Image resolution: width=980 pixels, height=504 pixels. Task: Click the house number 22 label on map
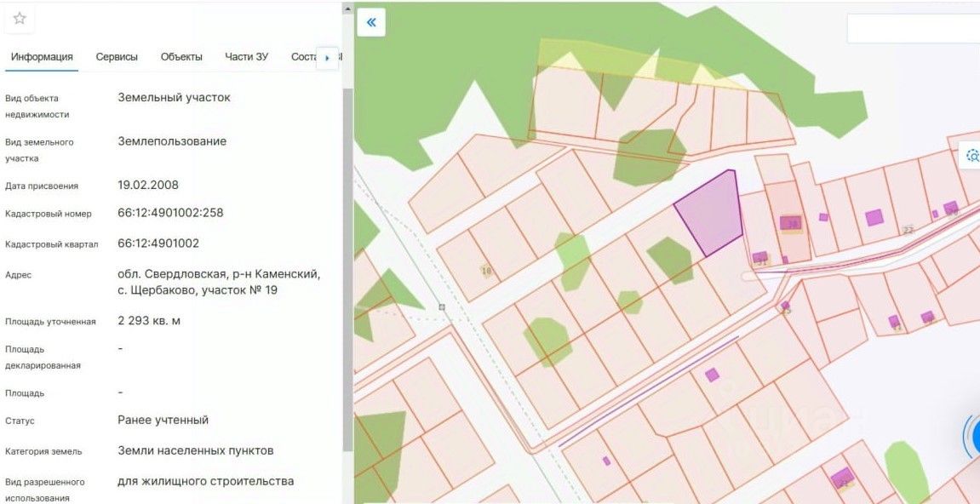point(908,230)
